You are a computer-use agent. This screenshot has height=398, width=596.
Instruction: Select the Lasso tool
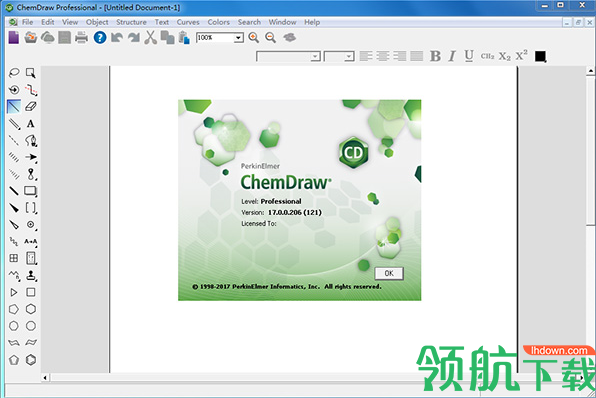point(14,73)
